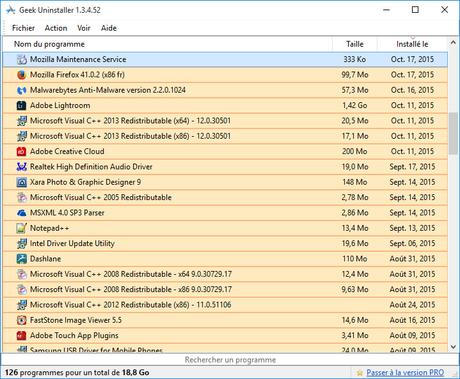The image size is (460, 379).
Task: Open the Aide menu
Action: [109, 28]
